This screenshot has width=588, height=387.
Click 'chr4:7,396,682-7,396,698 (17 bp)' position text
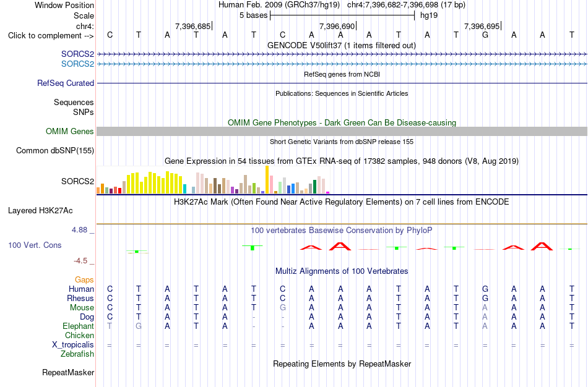click(406, 5)
